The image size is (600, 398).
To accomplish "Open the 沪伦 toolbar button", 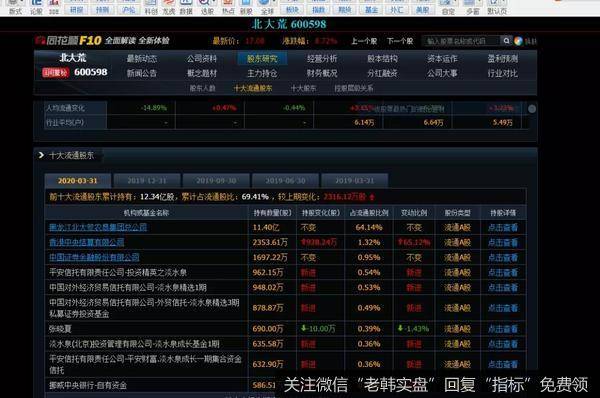I will coord(129,9).
